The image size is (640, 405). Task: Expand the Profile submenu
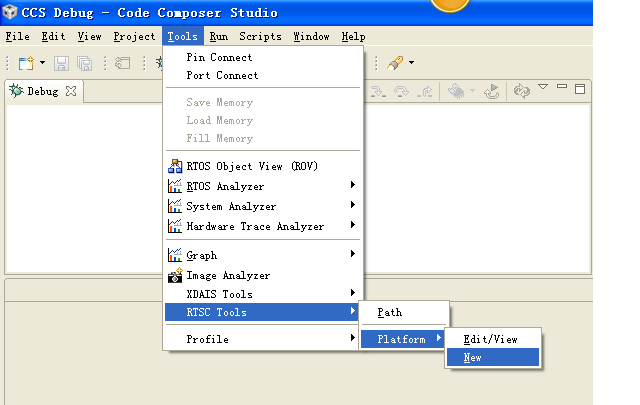click(263, 339)
